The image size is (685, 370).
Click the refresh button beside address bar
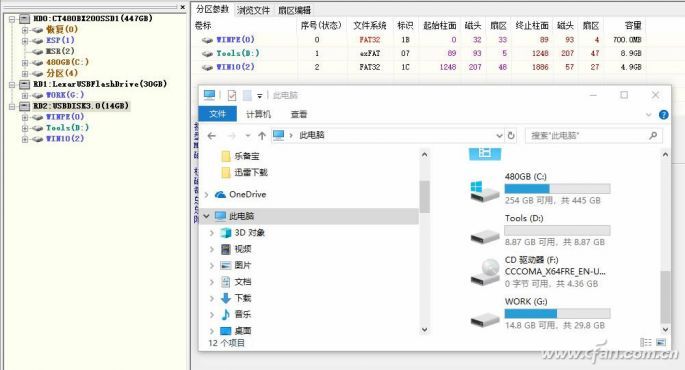tap(511, 135)
